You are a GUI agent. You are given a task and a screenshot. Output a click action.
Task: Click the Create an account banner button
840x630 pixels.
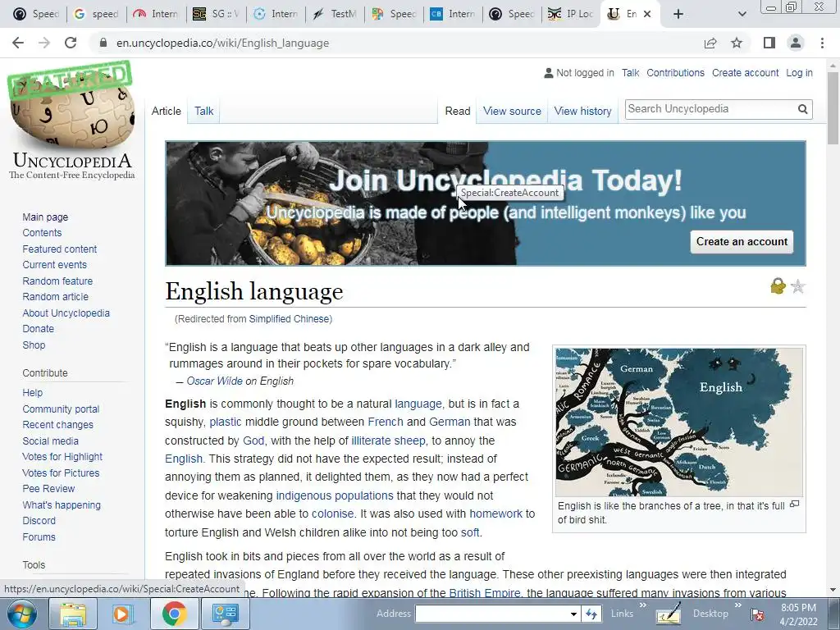pyautogui.click(x=742, y=242)
